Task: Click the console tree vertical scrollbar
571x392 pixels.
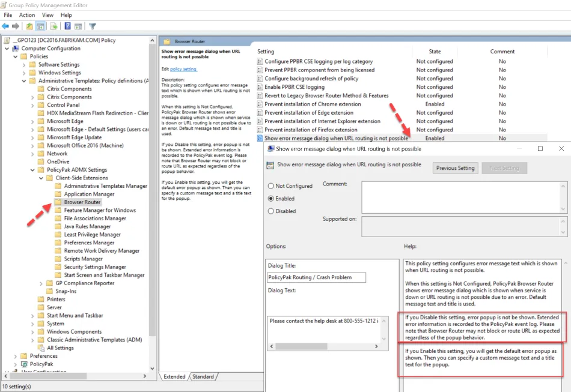Action: click(153, 210)
